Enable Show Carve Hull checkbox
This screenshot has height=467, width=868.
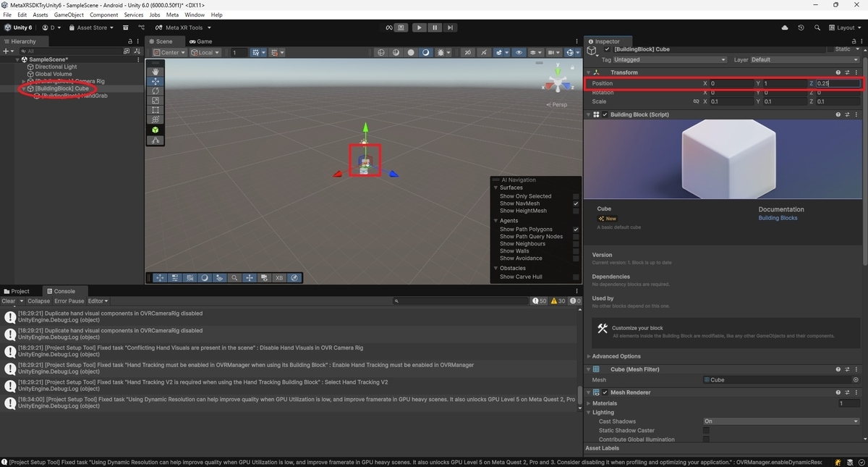pos(576,277)
